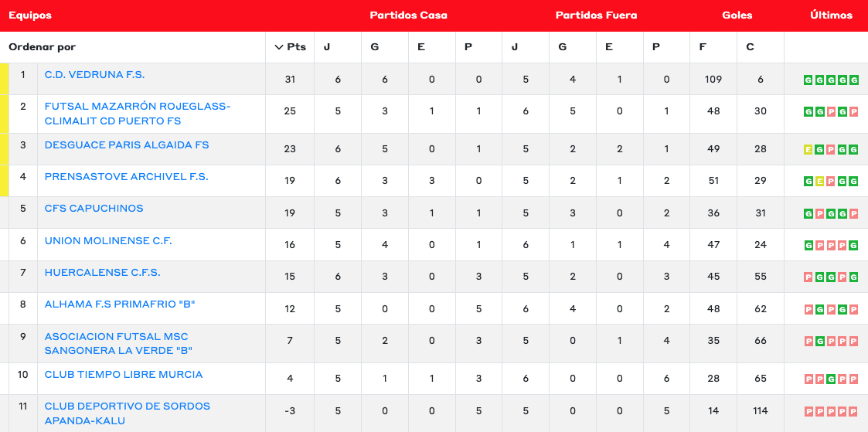
Task: Click red P badge in Prensastove Archivel row
Action: pyautogui.click(x=832, y=182)
